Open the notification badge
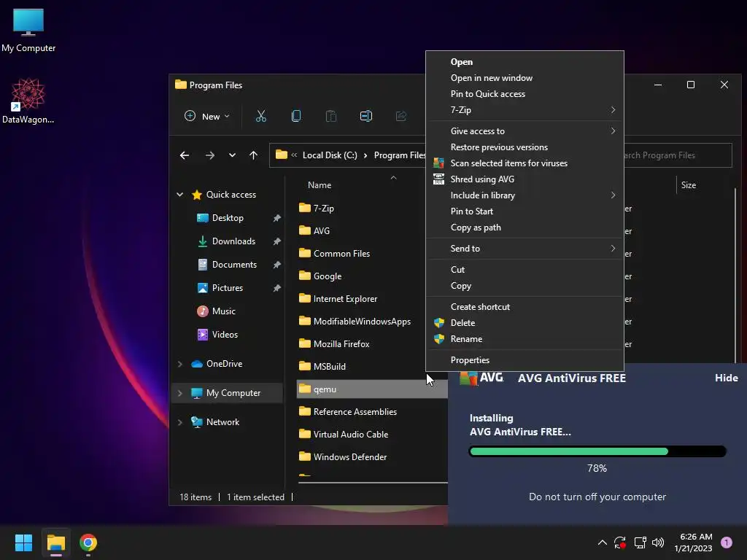This screenshot has width=747, height=560. (727, 542)
